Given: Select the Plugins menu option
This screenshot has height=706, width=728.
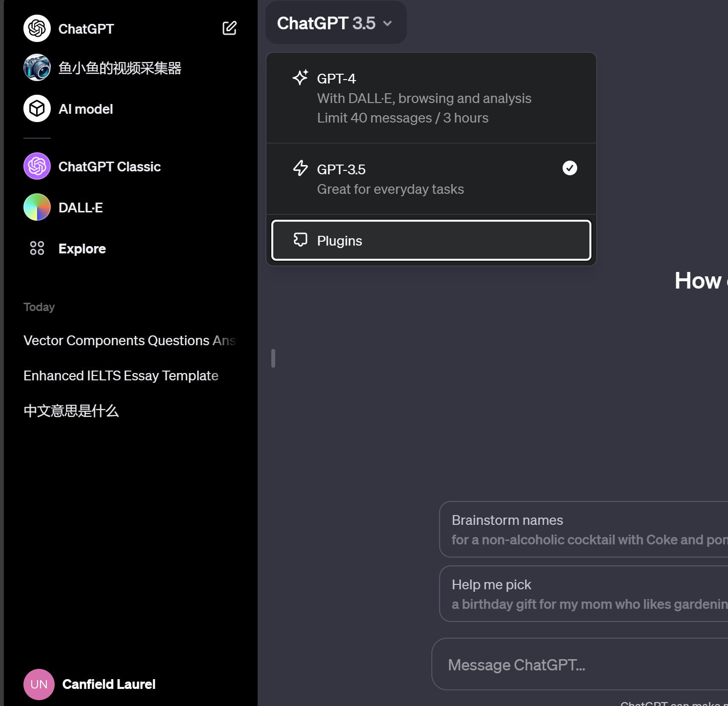Looking at the screenshot, I should (x=431, y=240).
